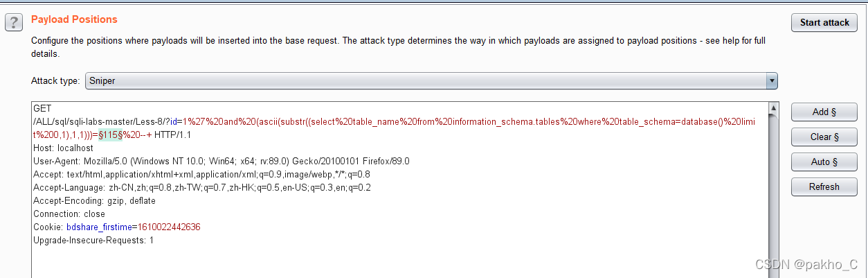
Task: Click the request editor scrollbar track
Action: [773, 198]
